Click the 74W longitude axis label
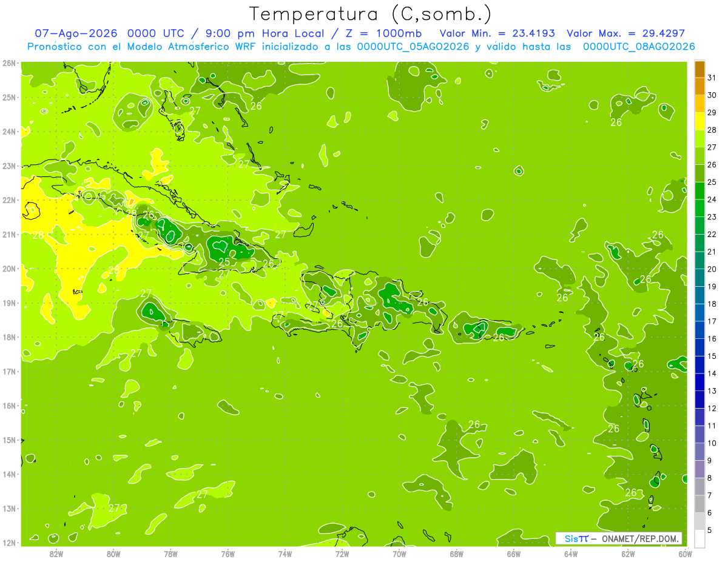This screenshot has height=562, width=728. click(285, 554)
